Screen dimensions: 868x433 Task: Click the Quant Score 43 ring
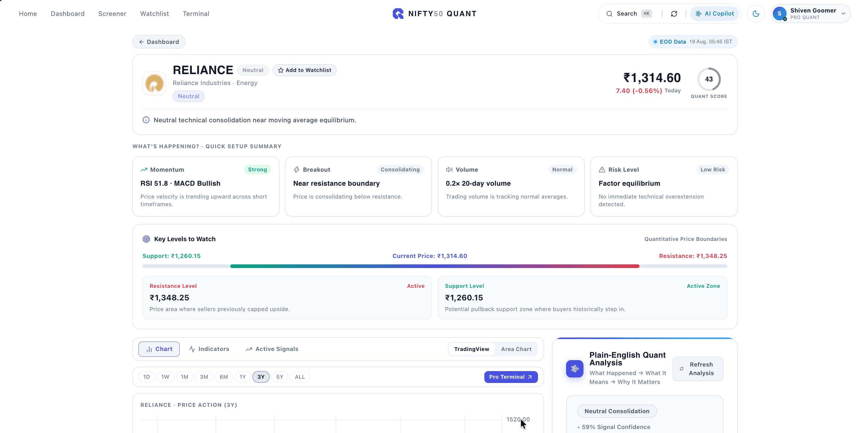tap(708, 79)
